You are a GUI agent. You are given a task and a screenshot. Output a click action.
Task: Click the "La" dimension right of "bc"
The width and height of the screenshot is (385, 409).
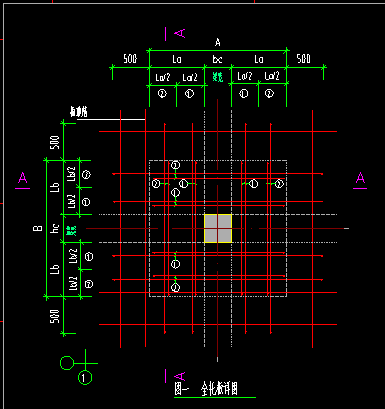pyautogui.click(x=259, y=59)
